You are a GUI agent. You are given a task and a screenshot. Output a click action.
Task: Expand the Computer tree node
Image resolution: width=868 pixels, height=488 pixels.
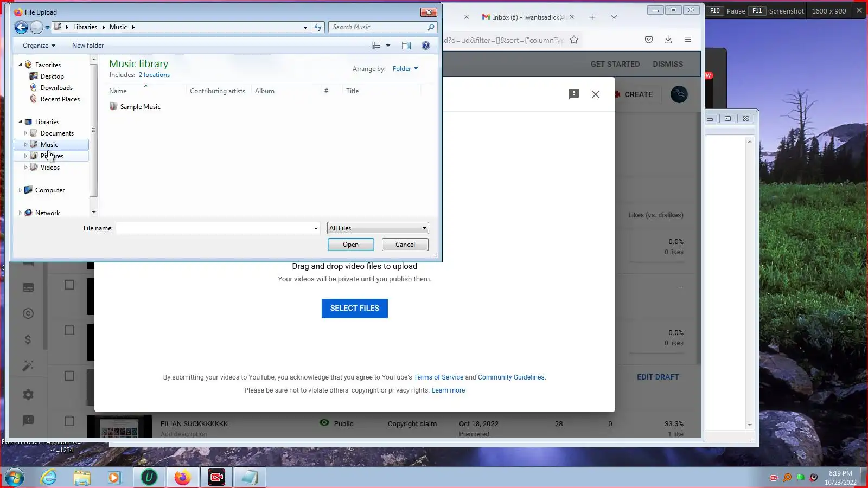point(20,190)
